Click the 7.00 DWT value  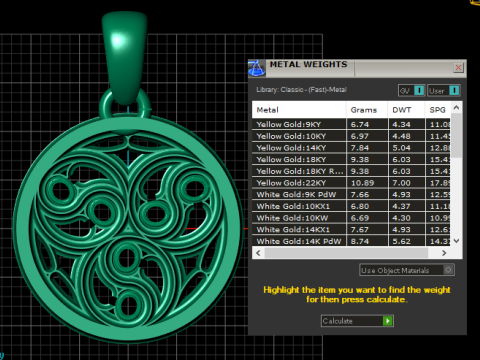(401, 183)
